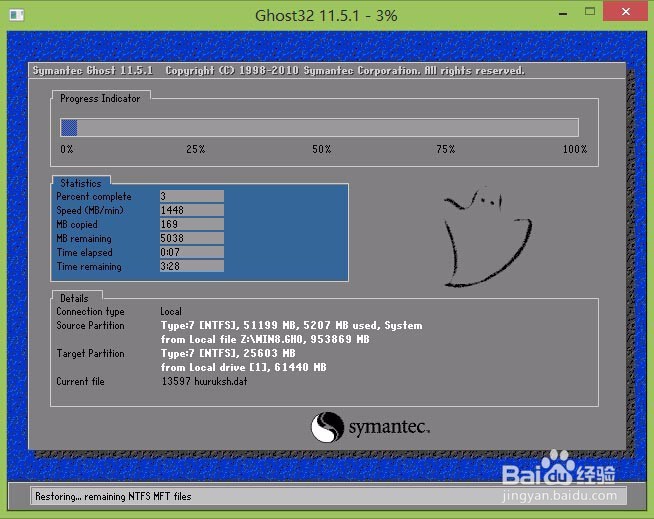Click the Time elapsed label
654x519 pixels.
85,252
